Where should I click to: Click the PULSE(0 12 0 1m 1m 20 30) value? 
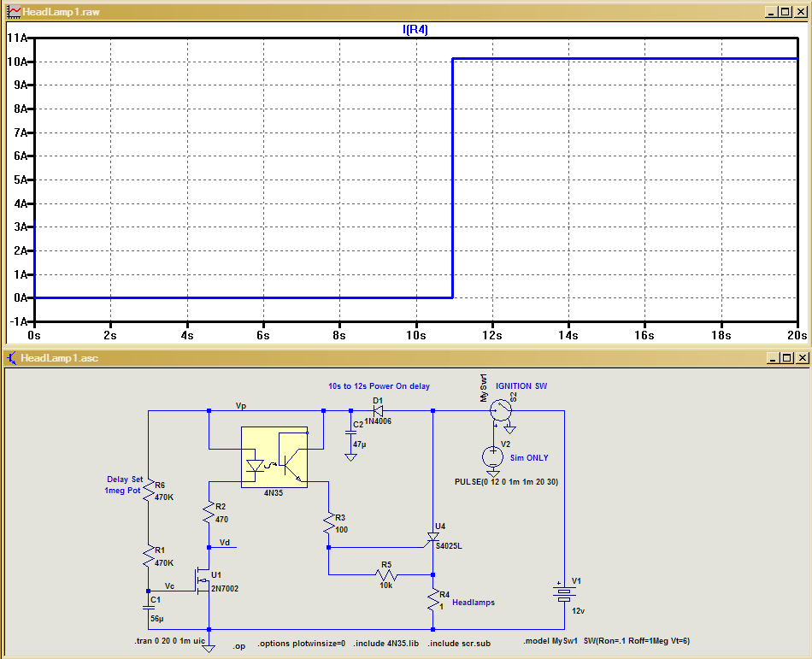pos(507,482)
